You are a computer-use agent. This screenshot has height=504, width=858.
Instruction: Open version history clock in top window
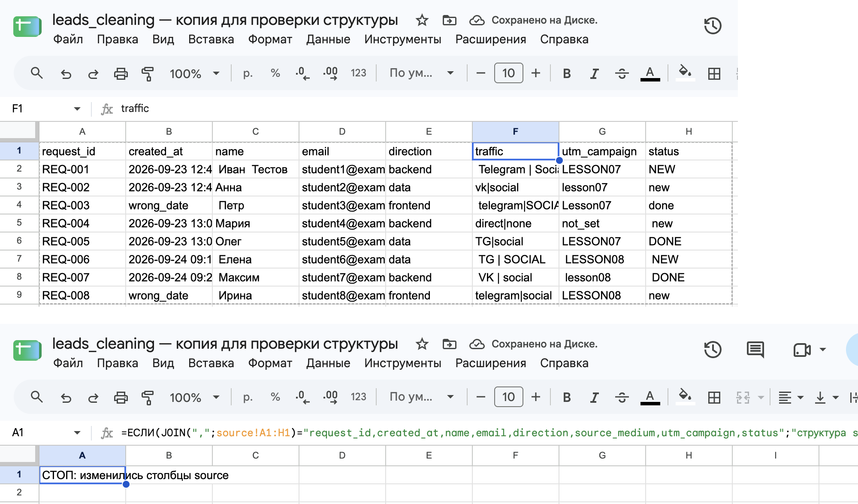click(x=713, y=26)
